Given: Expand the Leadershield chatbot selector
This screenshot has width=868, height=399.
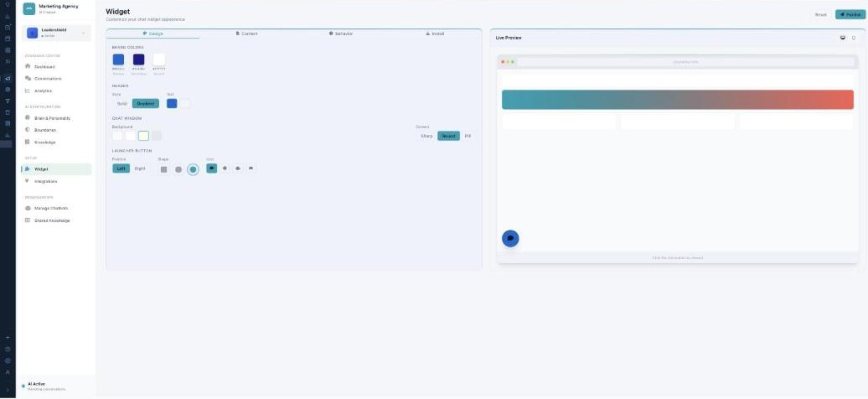Looking at the screenshot, I should pos(56,33).
